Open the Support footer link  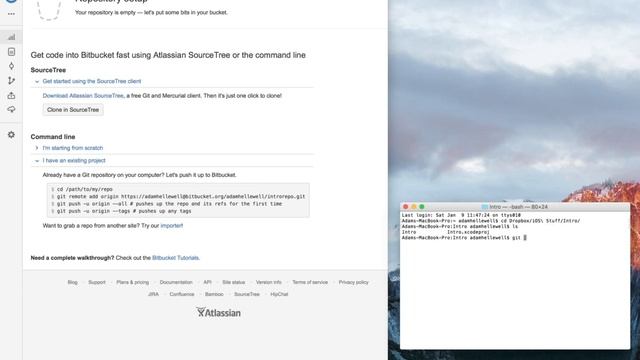[x=97, y=282]
